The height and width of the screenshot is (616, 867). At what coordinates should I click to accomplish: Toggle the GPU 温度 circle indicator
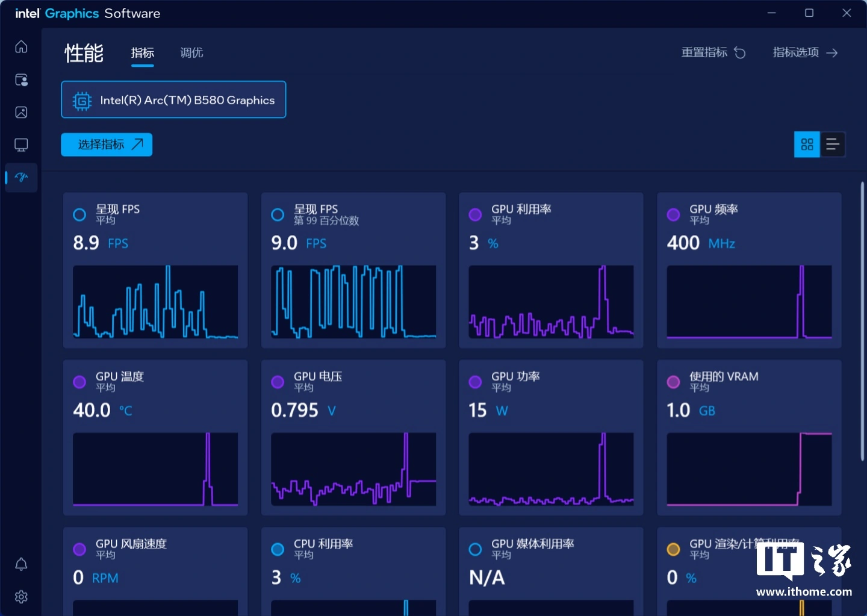[x=79, y=382]
